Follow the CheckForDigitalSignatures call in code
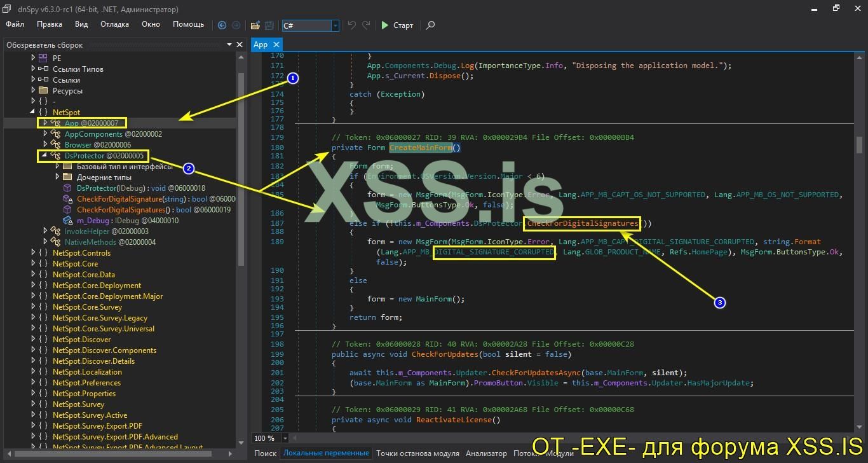 tap(583, 224)
